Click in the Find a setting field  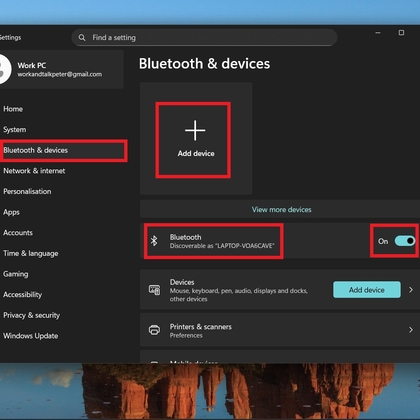[x=204, y=38]
